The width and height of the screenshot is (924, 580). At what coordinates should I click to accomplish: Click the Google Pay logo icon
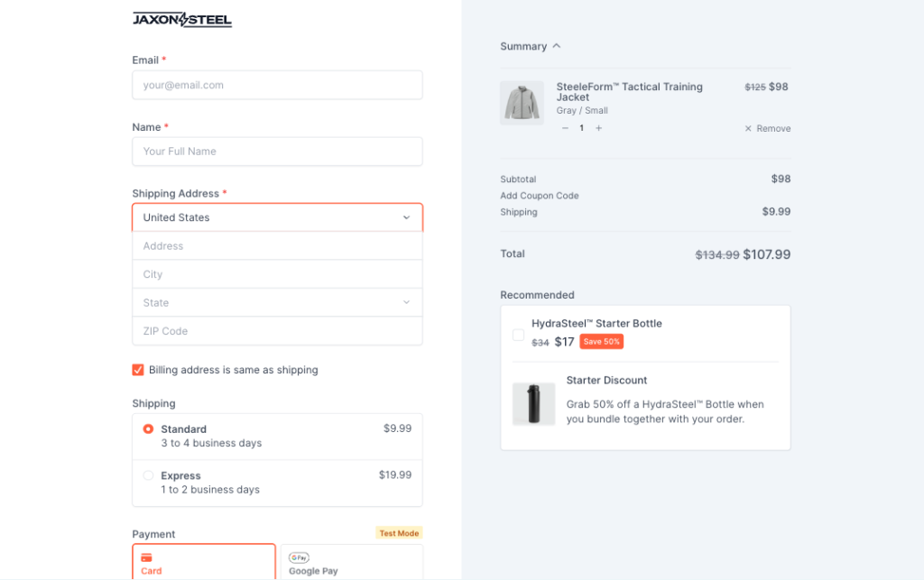pyautogui.click(x=299, y=557)
